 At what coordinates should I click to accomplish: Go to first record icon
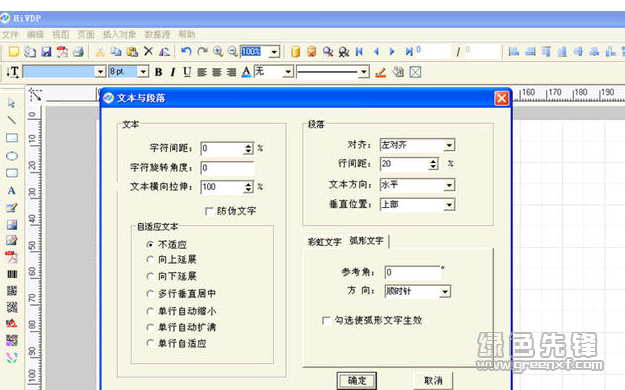click(x=359, y=51)
